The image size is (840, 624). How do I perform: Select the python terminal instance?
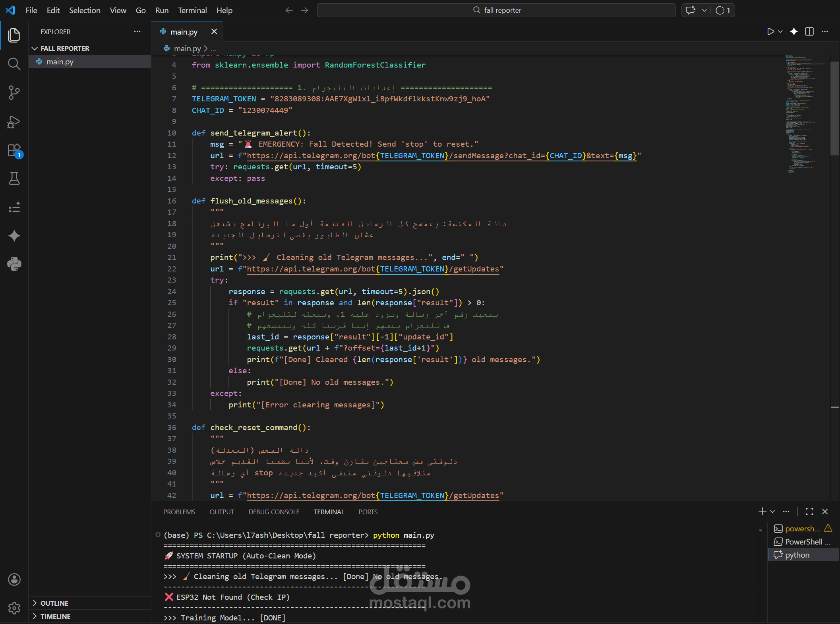click(797, 555)
